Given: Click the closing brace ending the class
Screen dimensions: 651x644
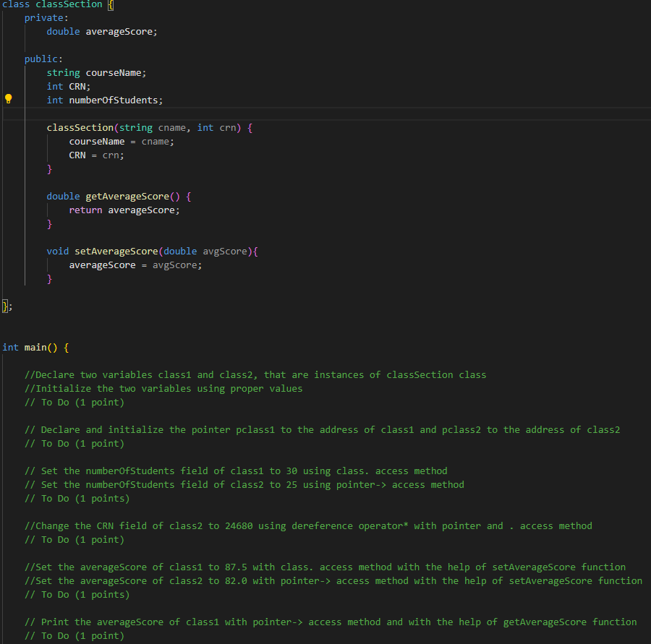Looking at the screenshot, I should click(x=4, y=306).
